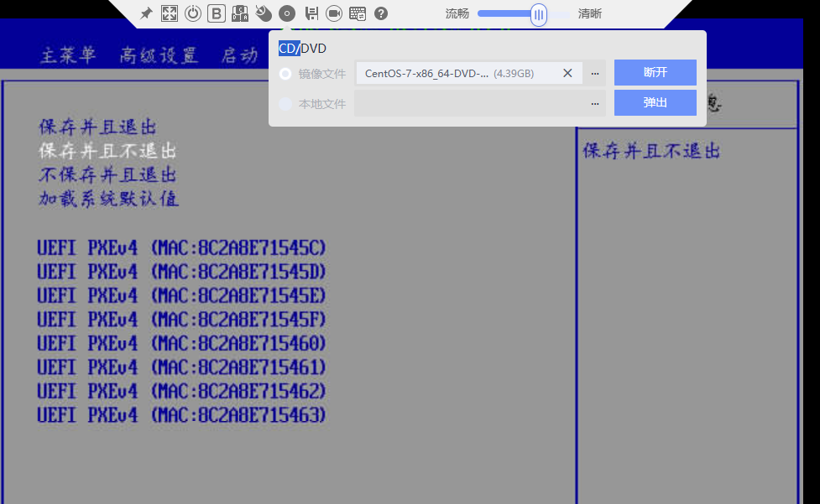Image resolution: width=820 pixels, height=504 pixels.
Task: Open the Ctrl-Alt-Del key combination icon
Action: pyautogui.click(x=240, y=13)
